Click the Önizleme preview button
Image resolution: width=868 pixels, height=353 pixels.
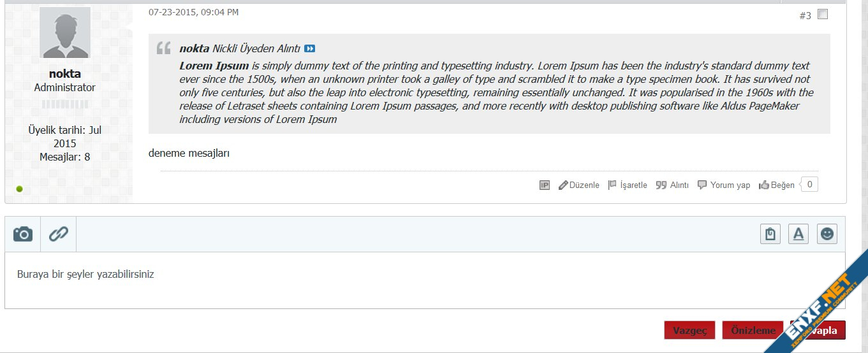click(753, 330)
